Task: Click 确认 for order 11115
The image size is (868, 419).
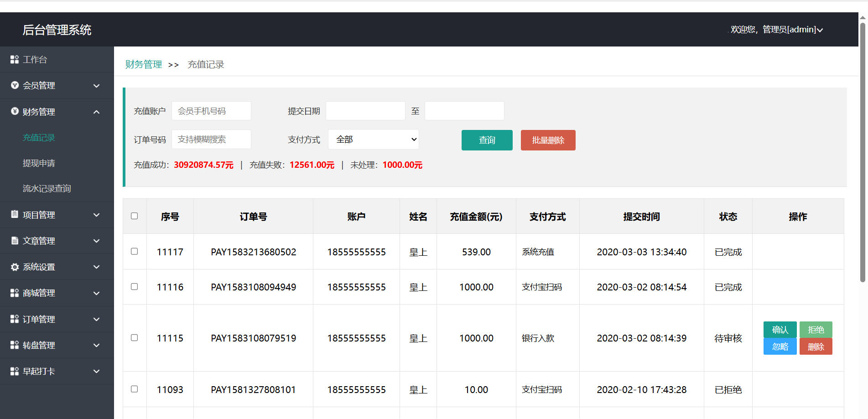Action: point(780,330)
